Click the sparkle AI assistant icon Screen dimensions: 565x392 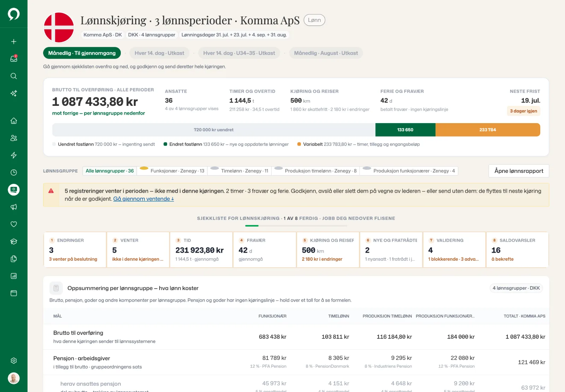click(x=14, y=94)
